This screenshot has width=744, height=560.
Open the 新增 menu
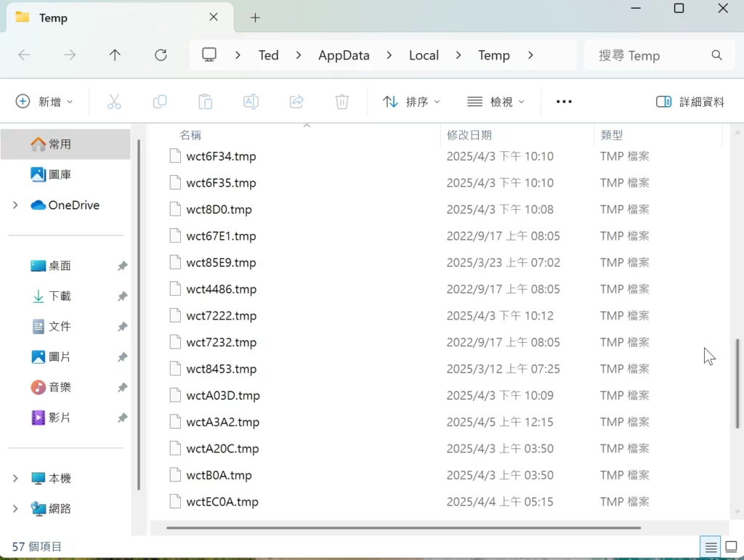45,101
